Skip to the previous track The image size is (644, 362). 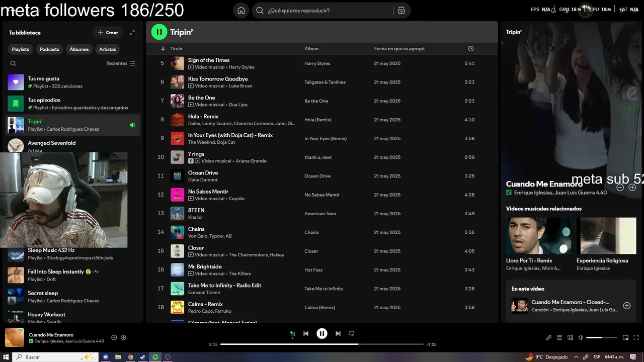pos(306,333)
